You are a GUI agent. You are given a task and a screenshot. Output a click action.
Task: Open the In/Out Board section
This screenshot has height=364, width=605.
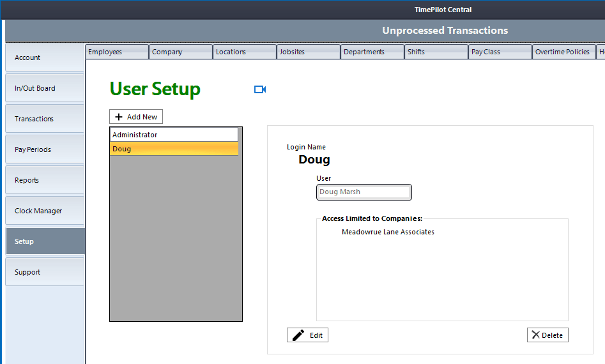(45, 88)
